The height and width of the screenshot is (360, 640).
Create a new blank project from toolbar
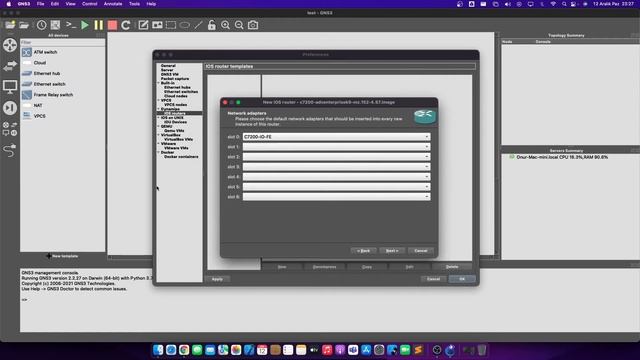click(x=10, y=25)
